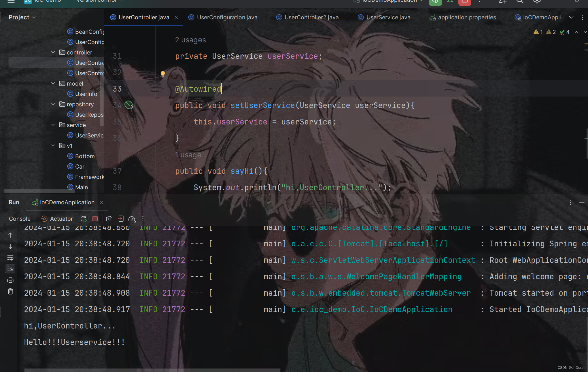The image size is (588, 372).
Task: Click the exit icon with the red arrow
Action: (121, 219)
